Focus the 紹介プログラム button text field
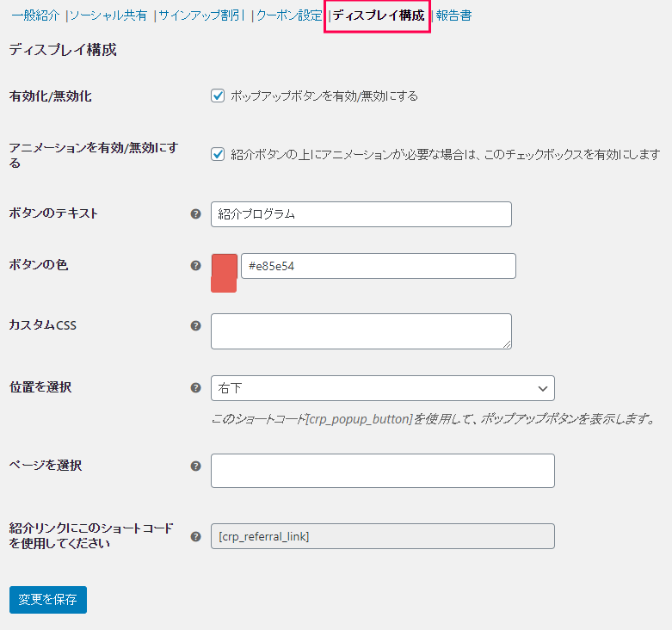 pyautogui.click(x=361, y=214)
